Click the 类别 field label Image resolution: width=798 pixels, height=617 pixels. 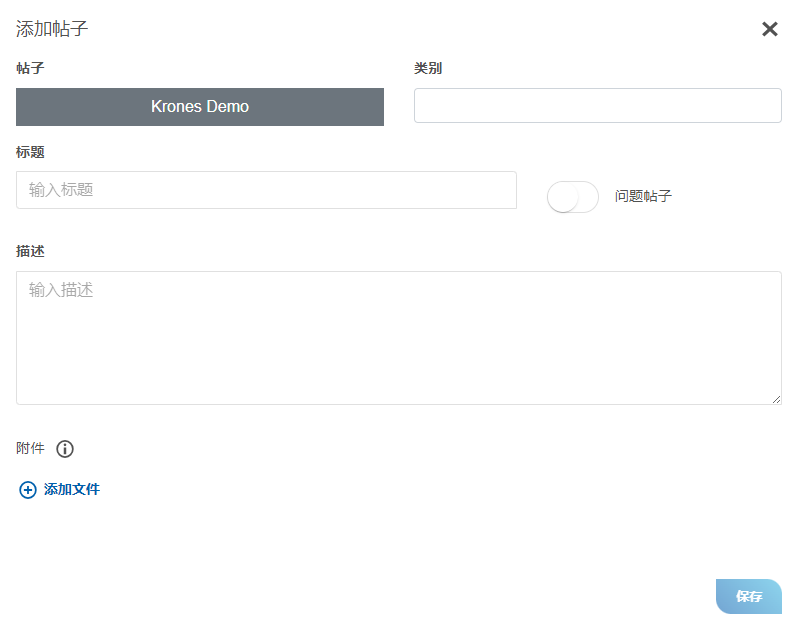[x=428, y=69]
